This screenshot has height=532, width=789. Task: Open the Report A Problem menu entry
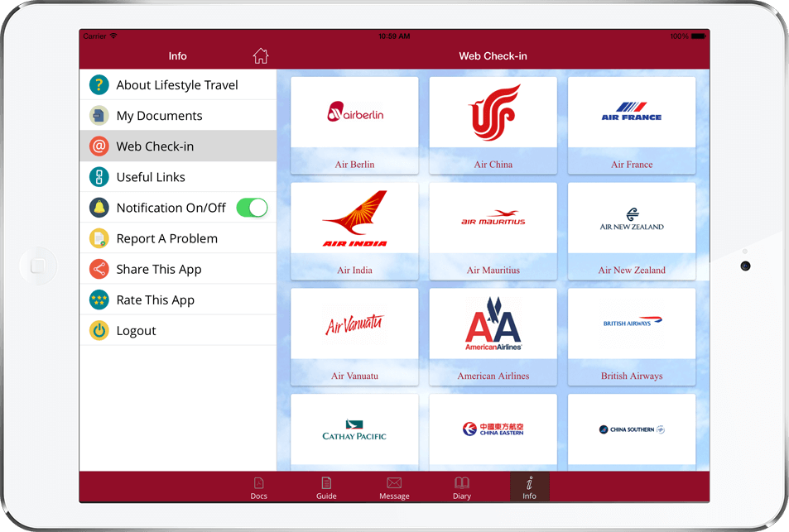pyautogui.click(x=178, y=238)
